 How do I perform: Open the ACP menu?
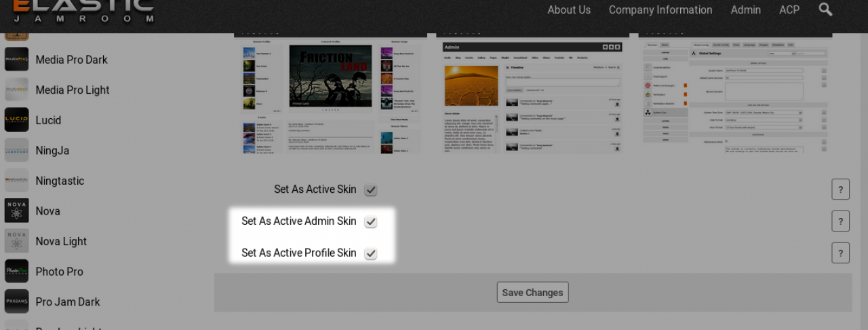coord(789,10)
